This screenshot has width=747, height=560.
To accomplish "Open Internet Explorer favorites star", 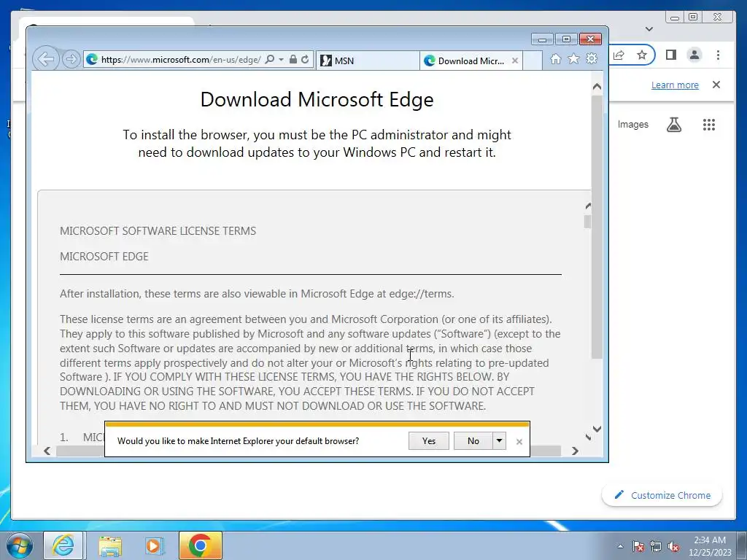I will pyautogui.click(x=573, y=58).
